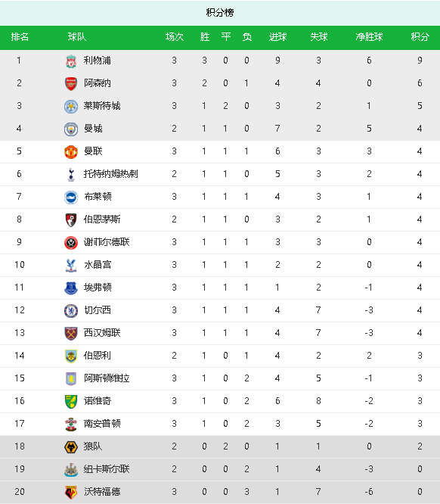Click the 纽卡斯尔联 team name
The width and height of the screenshot is (440, 504).
(x=107, y=469)
